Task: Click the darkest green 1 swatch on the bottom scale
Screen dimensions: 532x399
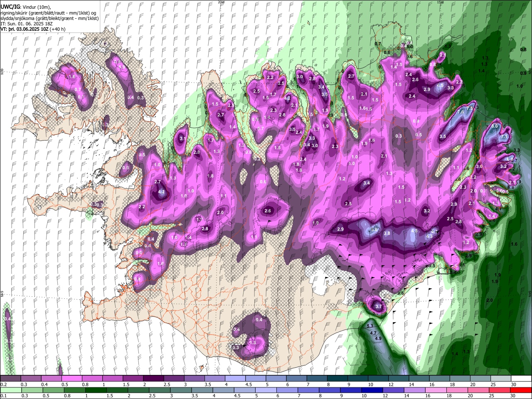Action: point(96,390)
